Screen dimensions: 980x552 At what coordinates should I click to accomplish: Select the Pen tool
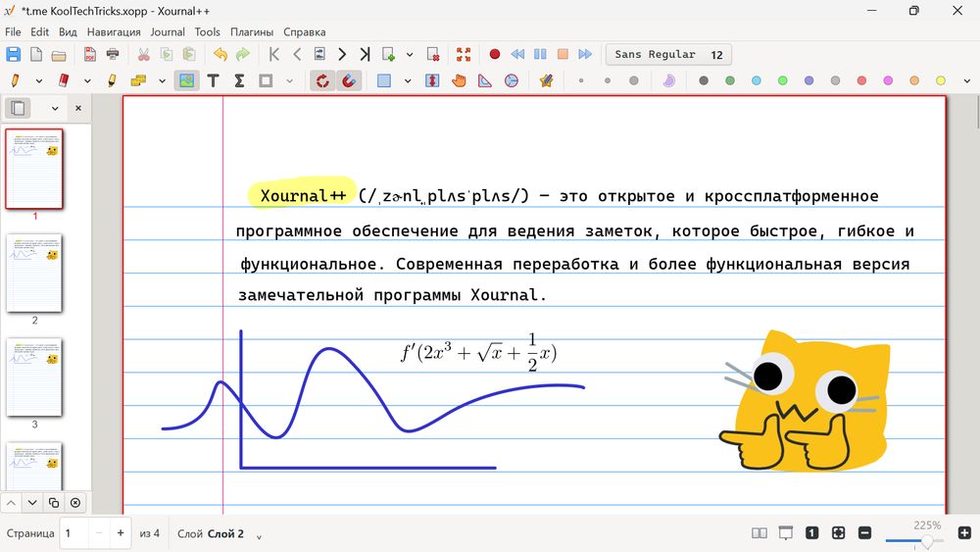click(15, 80)
